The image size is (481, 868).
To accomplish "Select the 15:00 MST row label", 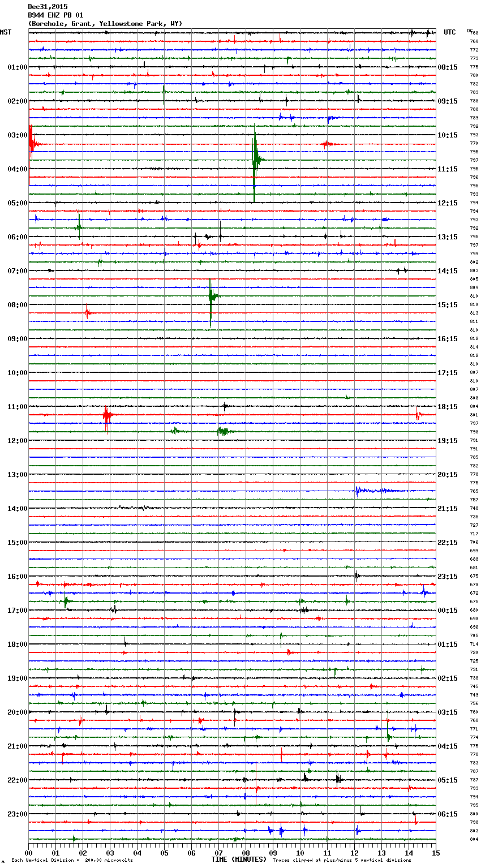I will pyautogui.click(x=18, y=543).
